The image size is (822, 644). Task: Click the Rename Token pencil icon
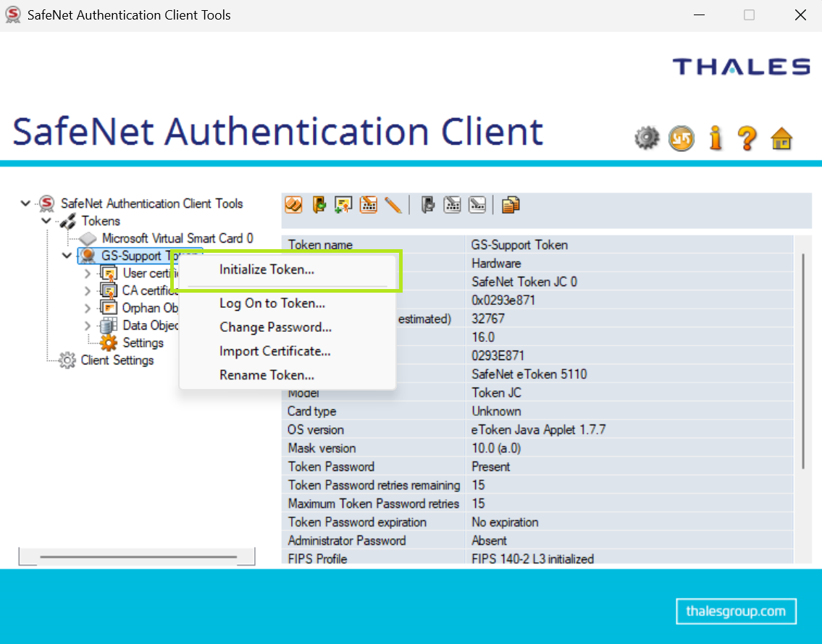pyautogui.click(x=393, y=204)
